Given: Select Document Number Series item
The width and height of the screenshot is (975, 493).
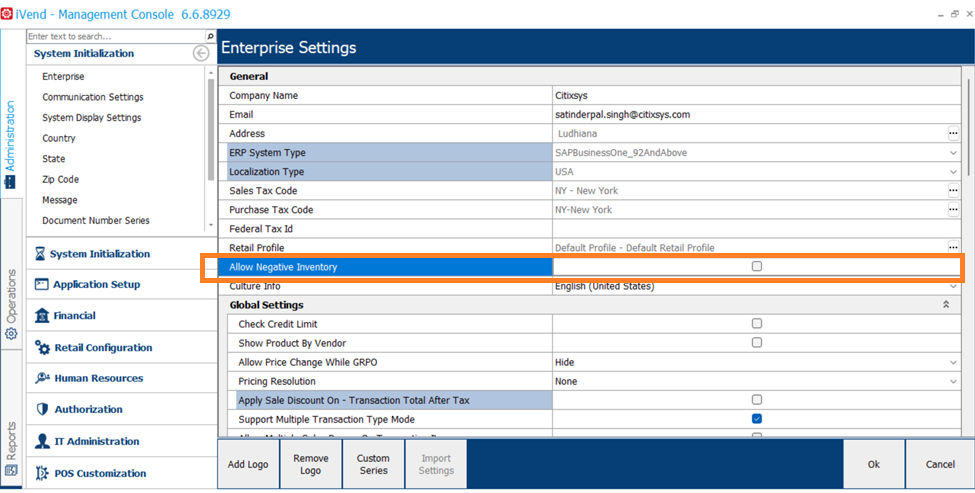Looking at the screenshot, I should (96, 220).
